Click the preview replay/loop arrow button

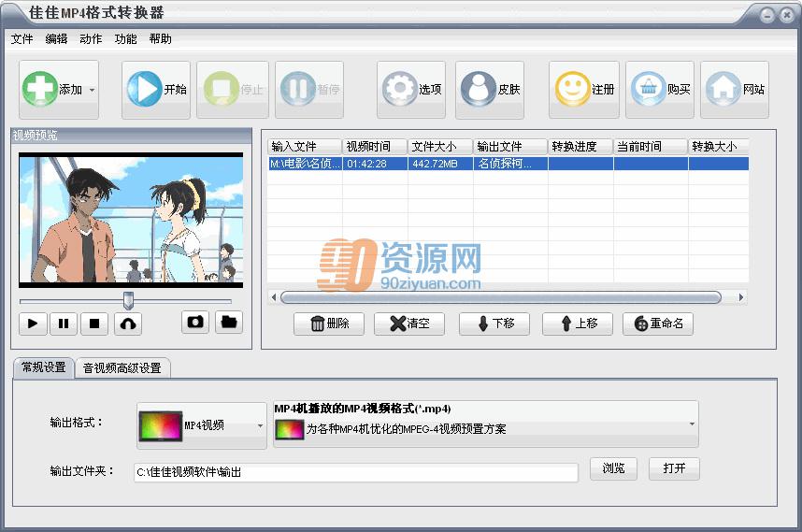pos(128,324)
